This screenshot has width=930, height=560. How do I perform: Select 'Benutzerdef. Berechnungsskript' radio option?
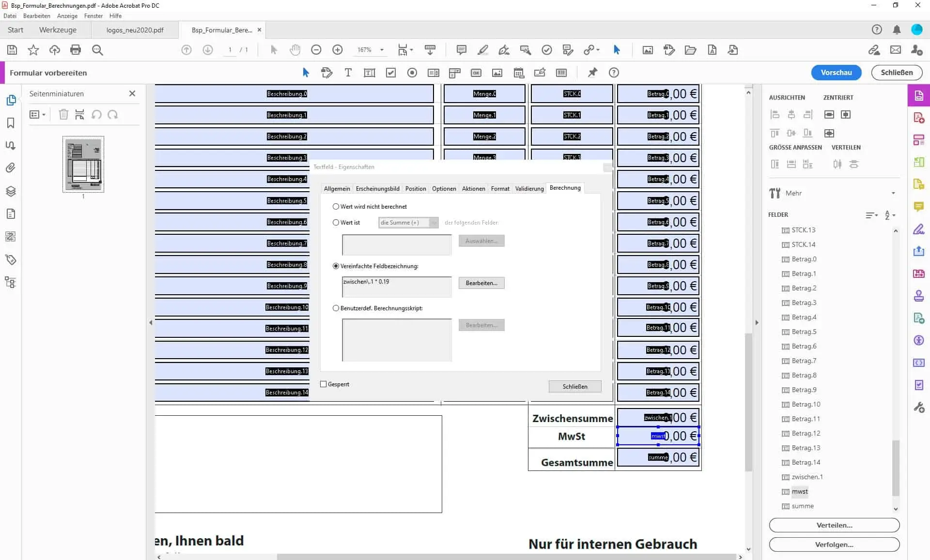(x=336, y=308)
